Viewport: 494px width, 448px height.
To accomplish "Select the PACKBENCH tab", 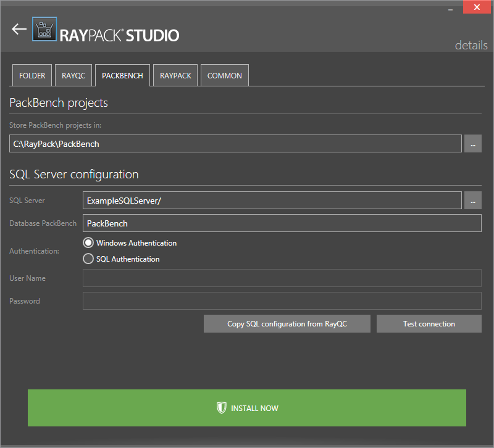I will click(x=122, y=76).
